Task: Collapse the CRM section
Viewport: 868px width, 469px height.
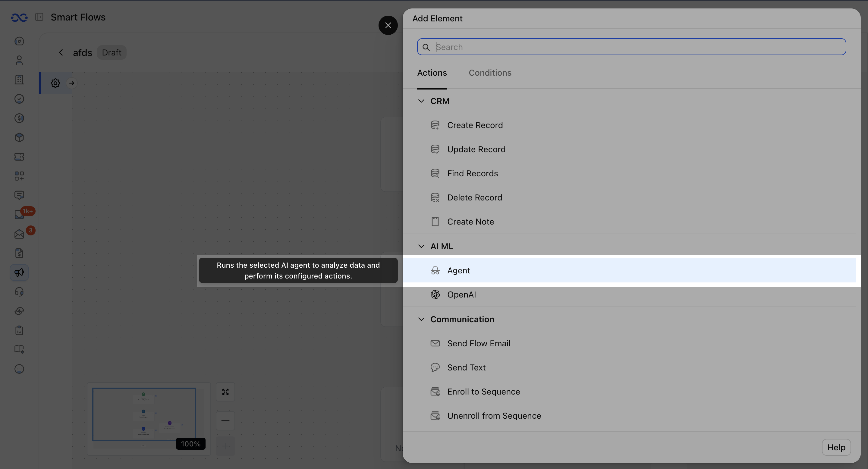Action: click(x=421, y=101)
